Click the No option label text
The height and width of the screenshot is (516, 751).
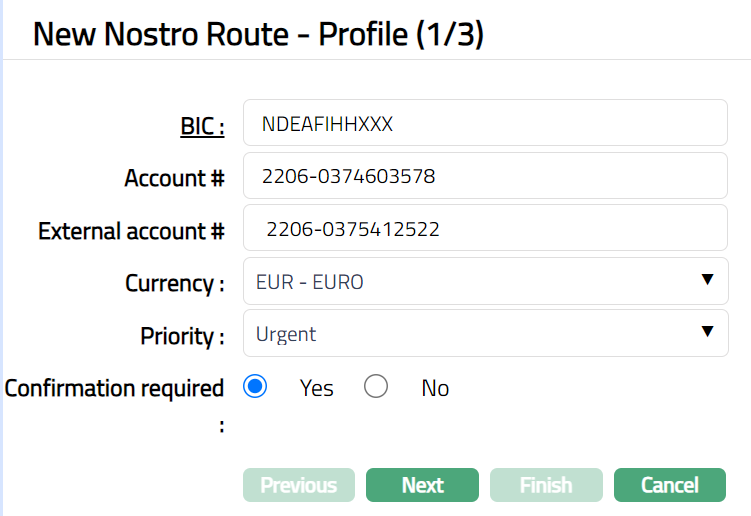pyautogui.click(x=435, y=388)
